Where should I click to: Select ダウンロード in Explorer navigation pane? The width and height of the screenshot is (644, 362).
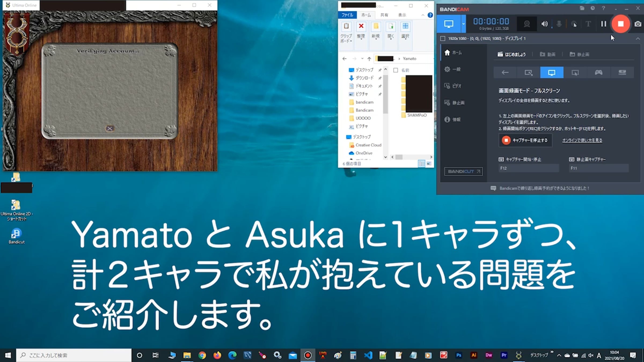[364, 78]
